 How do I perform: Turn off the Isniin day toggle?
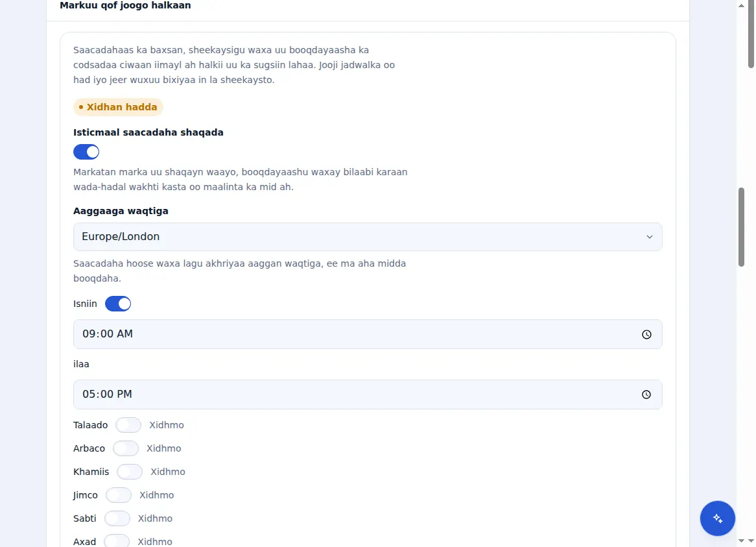point(118,304)
